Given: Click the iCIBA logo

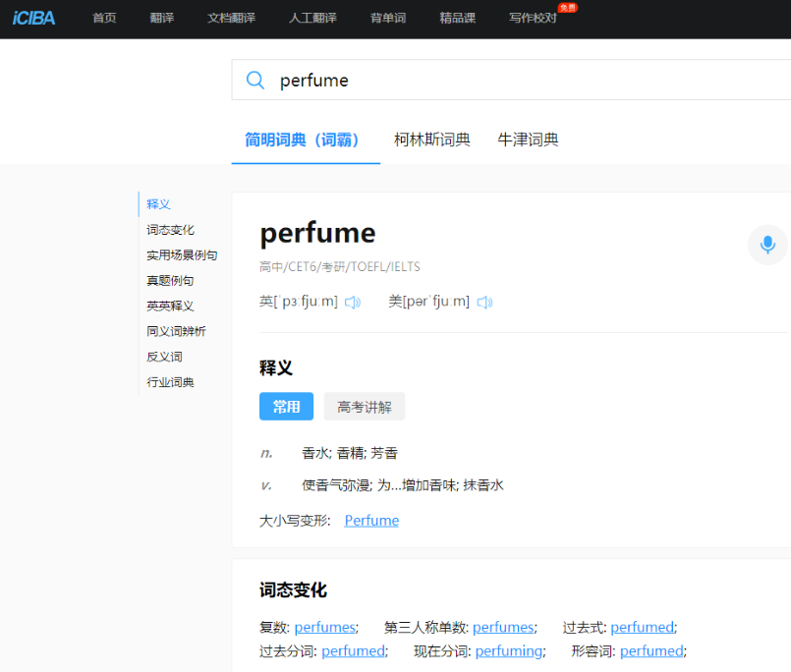Looking at the screenshot, I should point(33,18).
